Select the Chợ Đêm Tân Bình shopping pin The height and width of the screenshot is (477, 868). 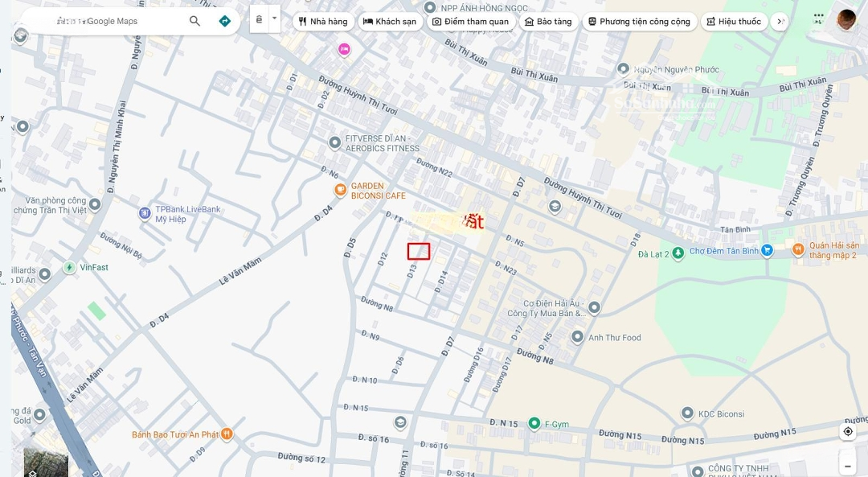tap(767, 251)
